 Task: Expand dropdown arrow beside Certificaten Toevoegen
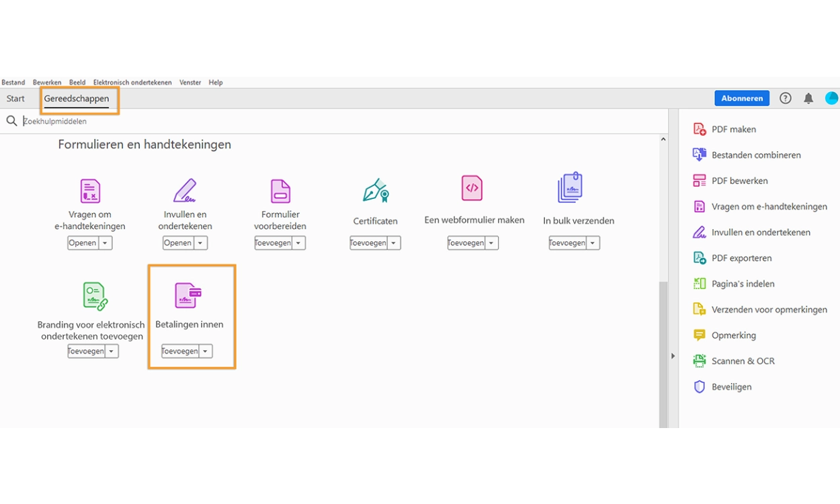pyautogui.click(x=394, y=243)
